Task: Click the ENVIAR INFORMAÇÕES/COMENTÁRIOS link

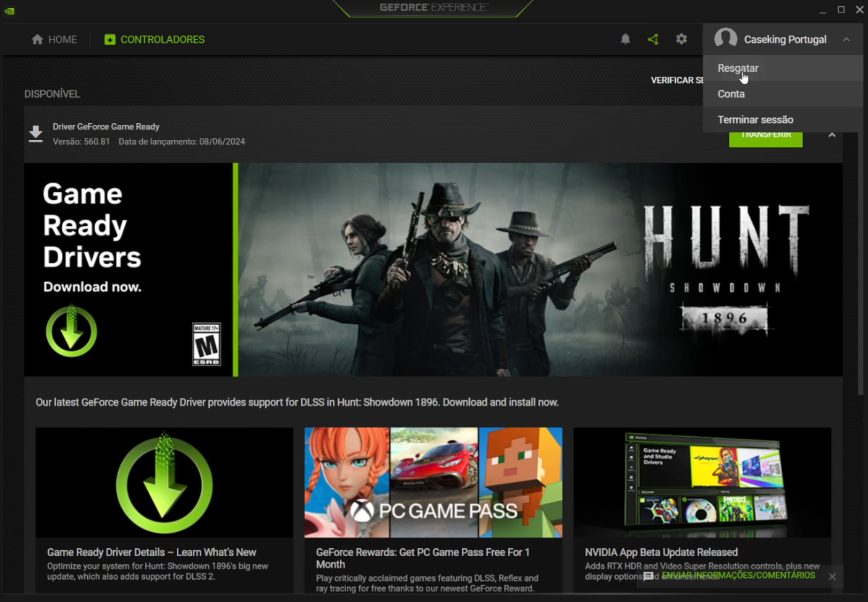Action: (739, 575)
